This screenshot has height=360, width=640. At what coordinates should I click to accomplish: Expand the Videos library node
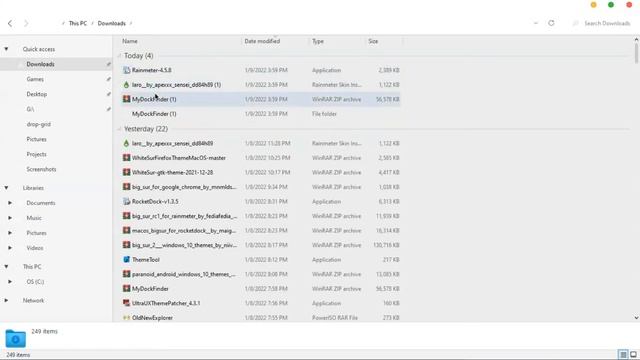tap(10, 248)
